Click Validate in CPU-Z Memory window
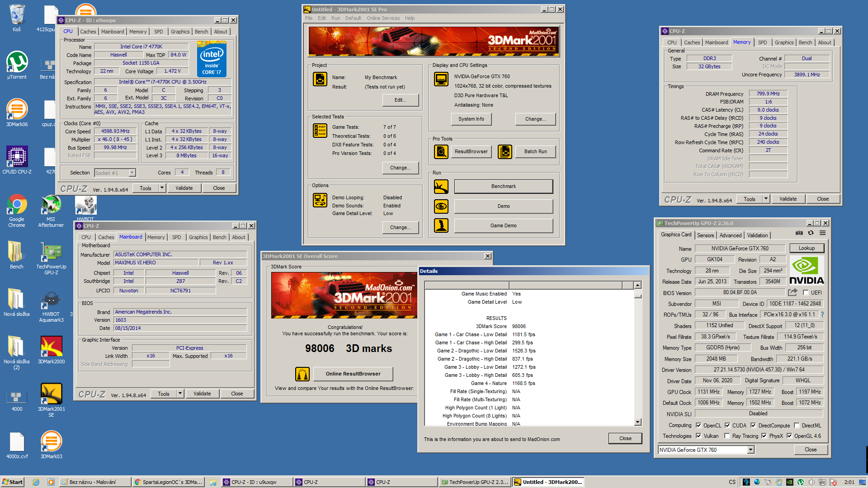The image size is (868, 488). point(788,199)
